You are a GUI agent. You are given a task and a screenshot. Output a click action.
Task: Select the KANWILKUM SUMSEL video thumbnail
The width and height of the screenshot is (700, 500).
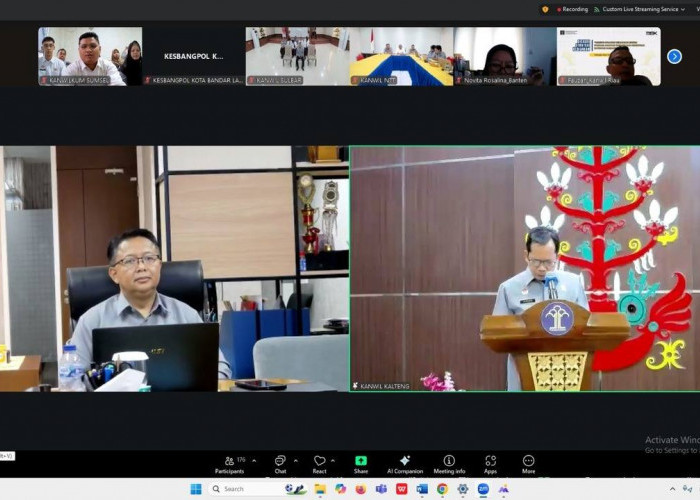(x=90, y=56)
